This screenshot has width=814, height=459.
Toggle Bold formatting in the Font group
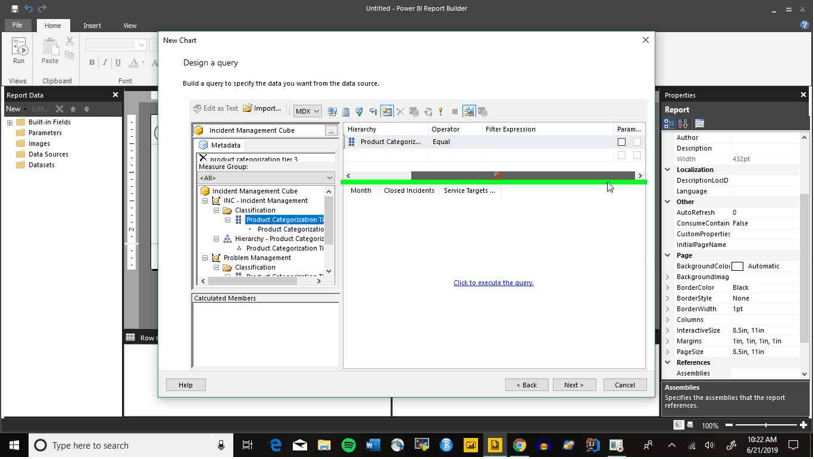tap(92, 62)
